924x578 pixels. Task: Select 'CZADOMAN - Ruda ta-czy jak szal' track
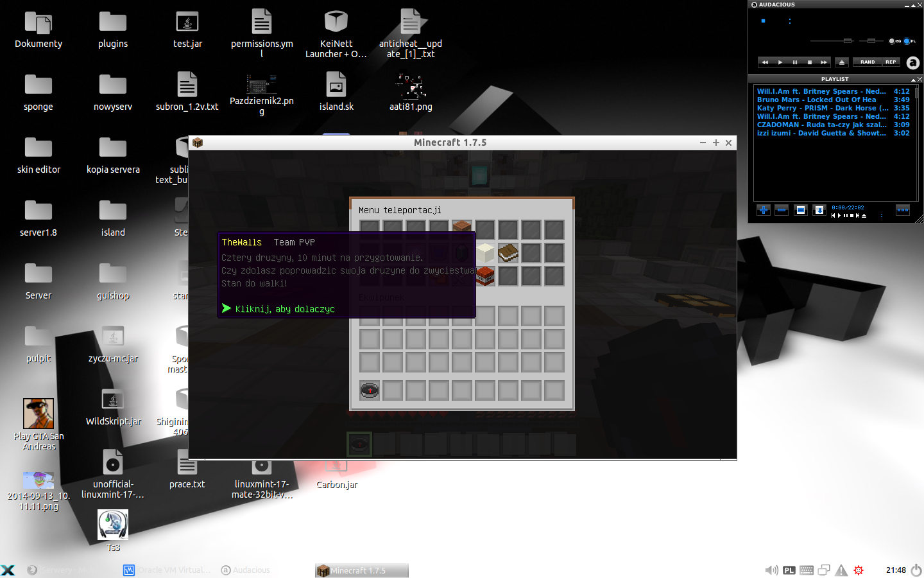coord(833,125)
